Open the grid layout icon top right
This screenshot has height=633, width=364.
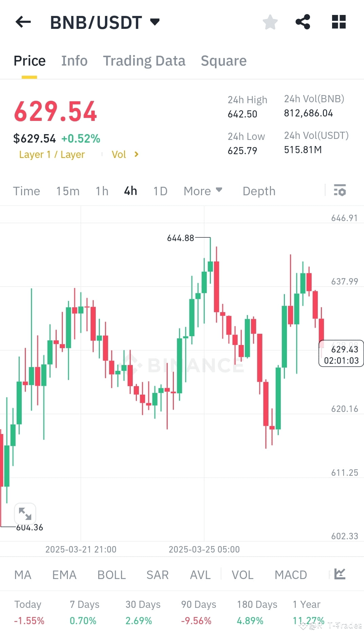tap(339, 22)
